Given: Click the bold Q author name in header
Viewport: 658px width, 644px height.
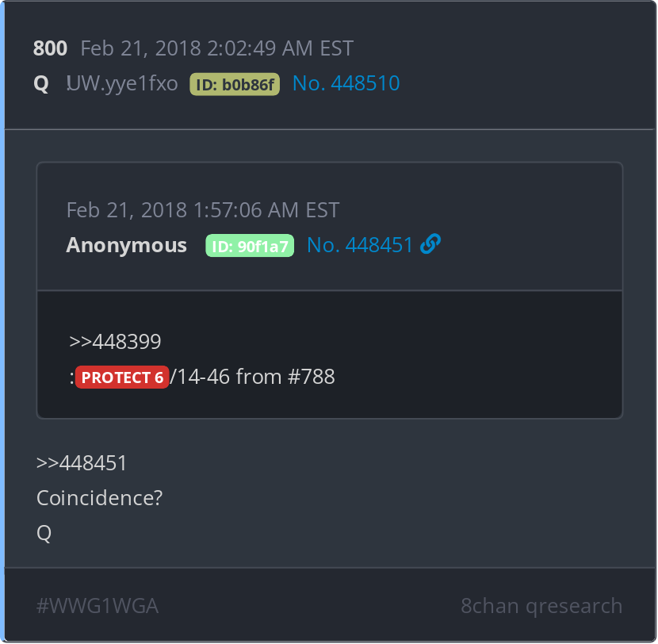Looking at the screenshot, I should click(41, 83).
